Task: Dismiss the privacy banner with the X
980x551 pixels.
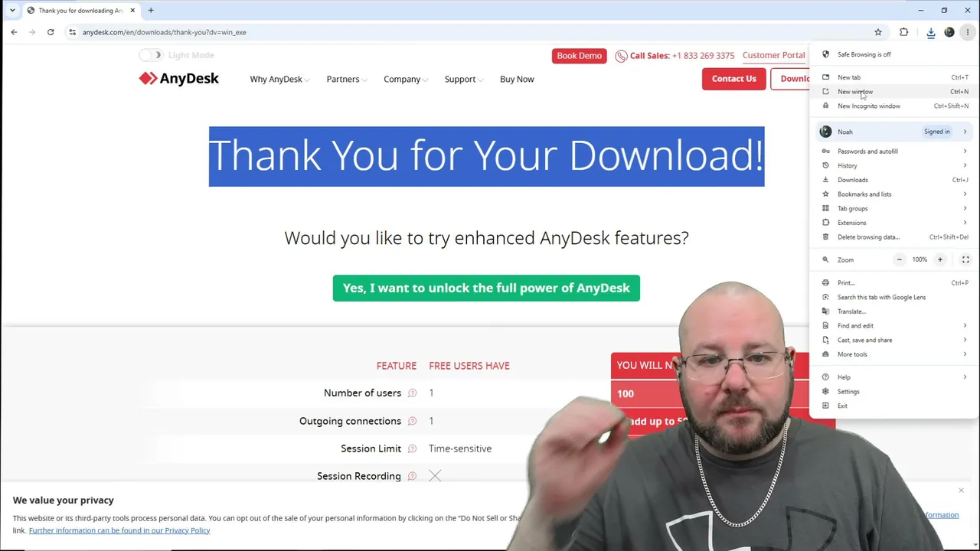Action: 962,490
